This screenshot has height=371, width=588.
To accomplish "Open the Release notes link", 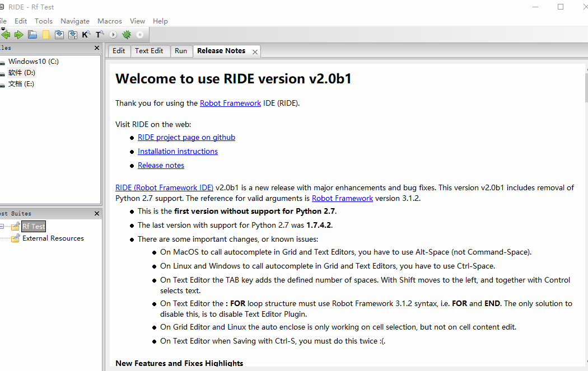I will coord(161,165).
